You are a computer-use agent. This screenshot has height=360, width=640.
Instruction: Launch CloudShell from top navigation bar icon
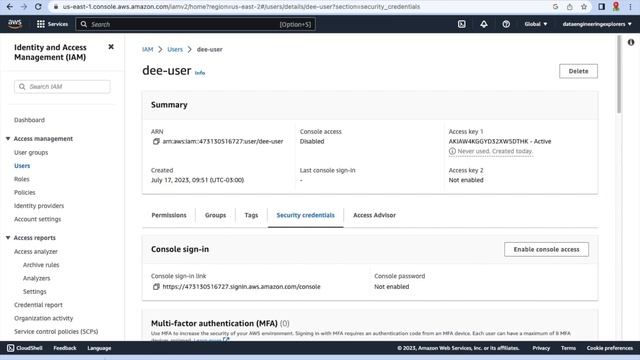(462, 24)
